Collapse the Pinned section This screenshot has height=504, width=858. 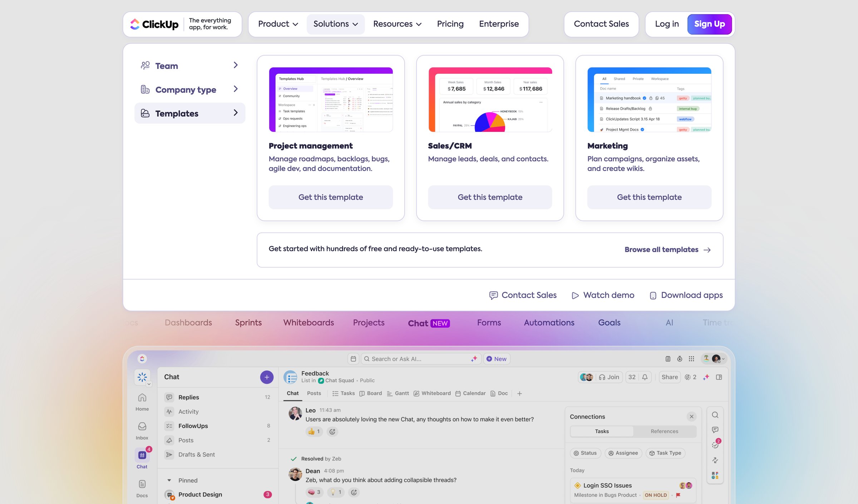coord(169,480)
